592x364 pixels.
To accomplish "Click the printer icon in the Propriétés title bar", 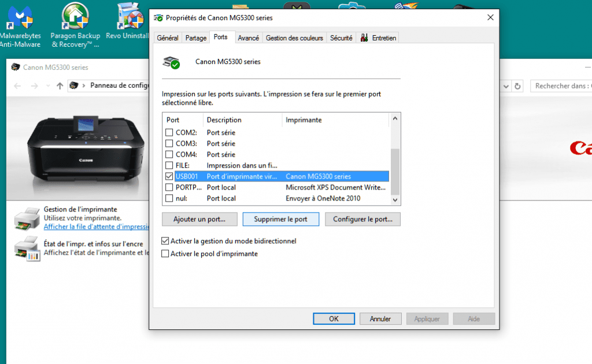I will click(158, 18).
